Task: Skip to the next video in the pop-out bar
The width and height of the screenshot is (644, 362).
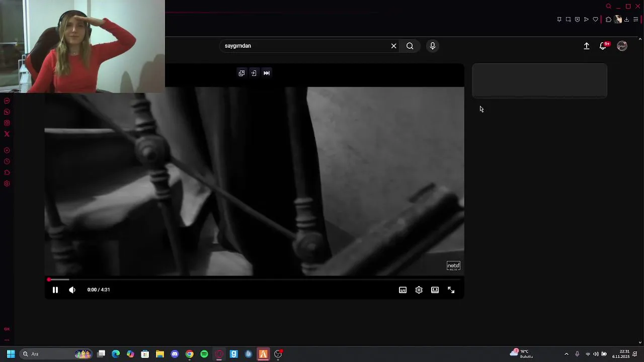Action: (267, 73)
